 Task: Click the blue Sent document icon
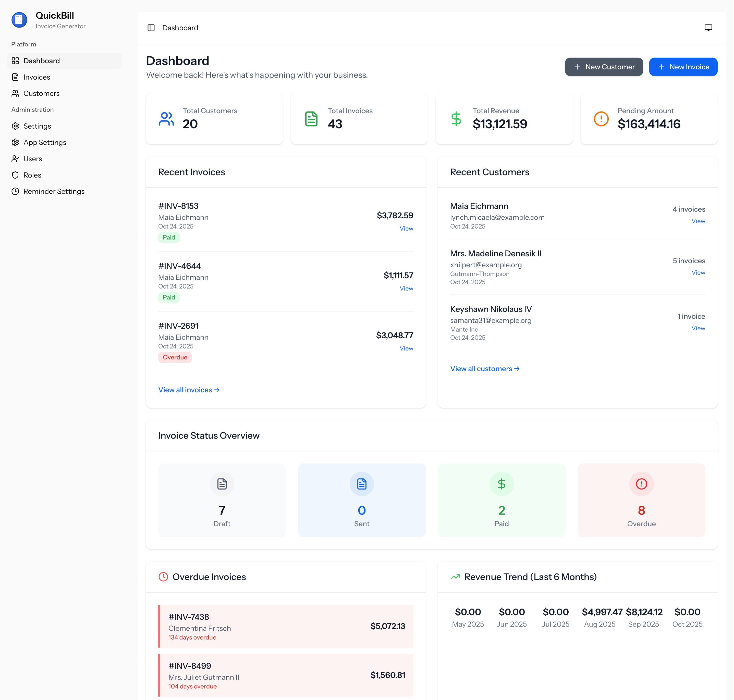point(361,484)
